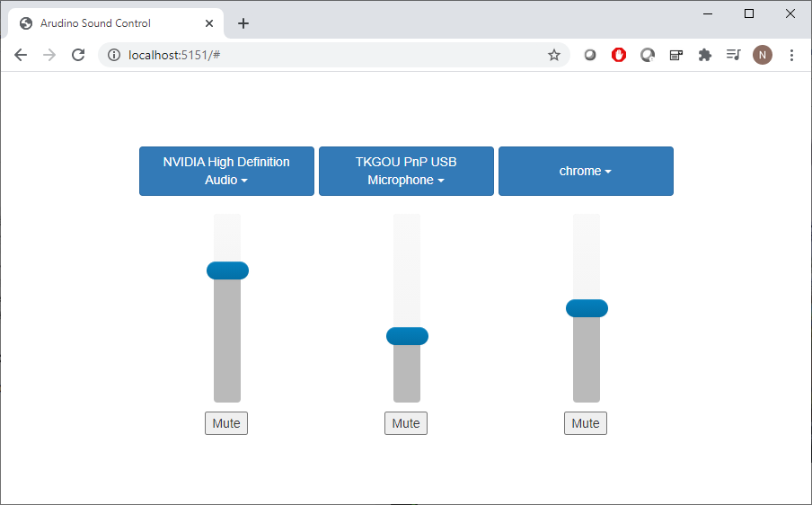
Task: Open the Extensions puzzle piece menu
Action: click(705, 55)
